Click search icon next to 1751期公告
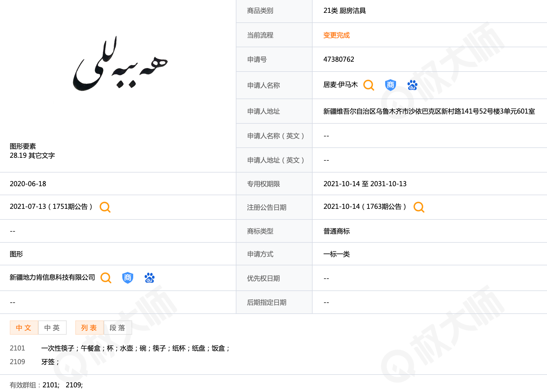The image size is (547, 392). click(105, 207)
